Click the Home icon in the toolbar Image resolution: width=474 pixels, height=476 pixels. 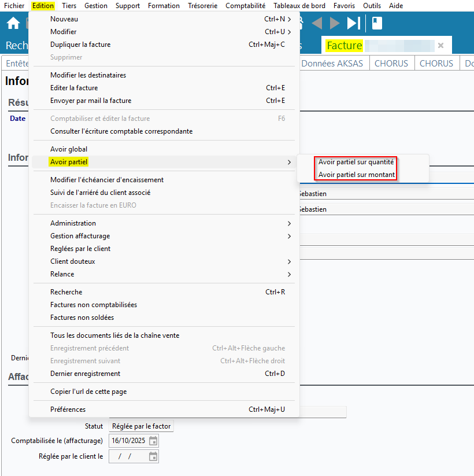(x=13, y=24)
